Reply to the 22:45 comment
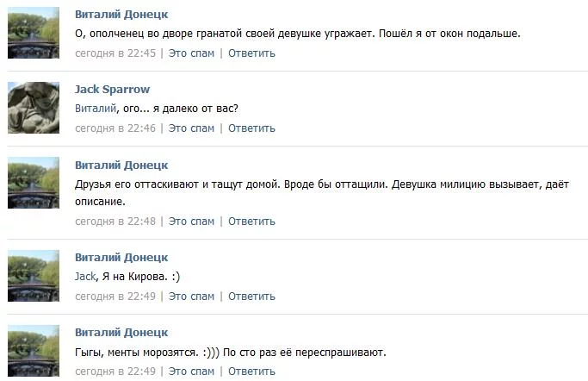This screenshot has width=588, height=381. coord(251,53)
